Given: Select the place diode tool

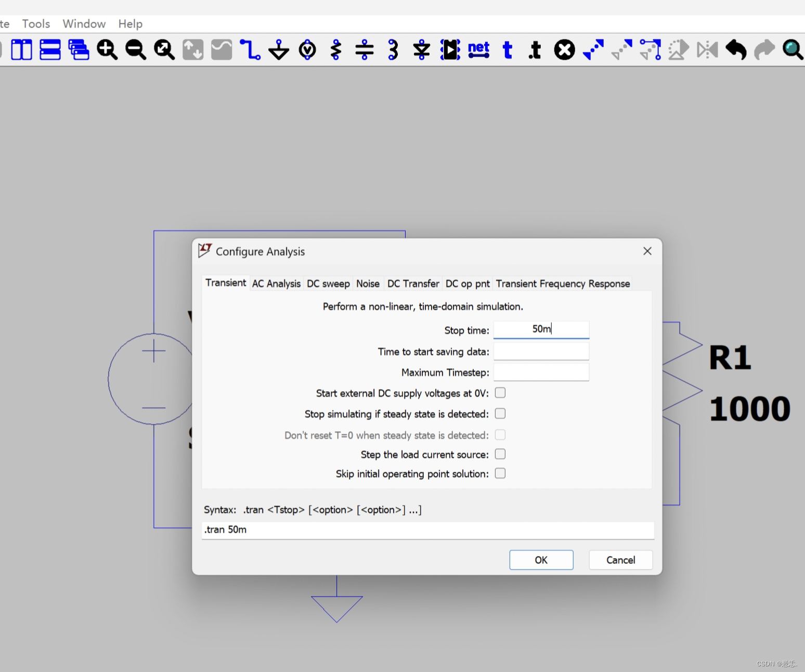Looking at the screenshot, I should click(422, 50).
